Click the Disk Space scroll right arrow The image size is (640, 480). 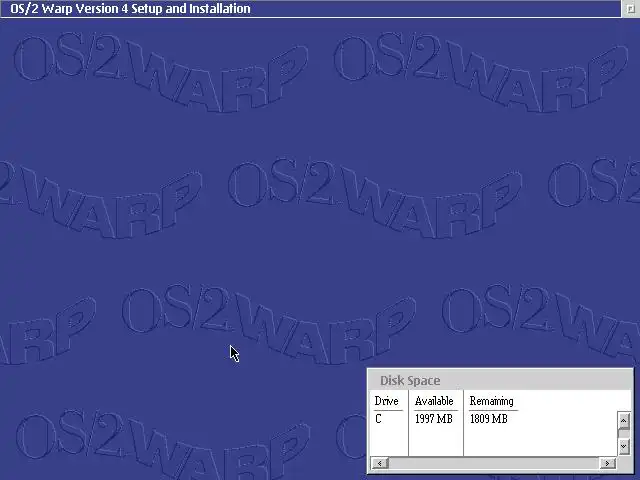[607, 463]
